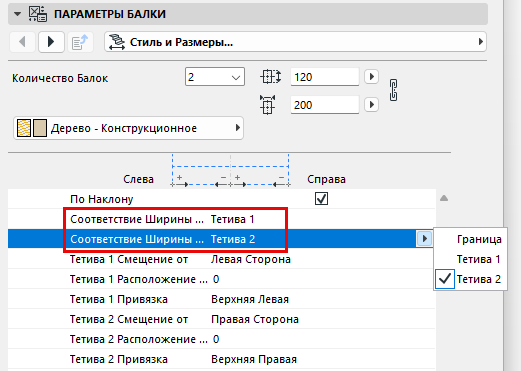Click the beige surface color swatch
The height and width of the screenshot is (371, 521).
tap(40, 128)
